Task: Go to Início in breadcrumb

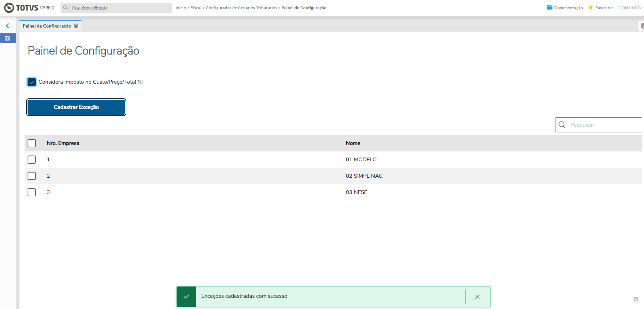Action: (181, 8)
